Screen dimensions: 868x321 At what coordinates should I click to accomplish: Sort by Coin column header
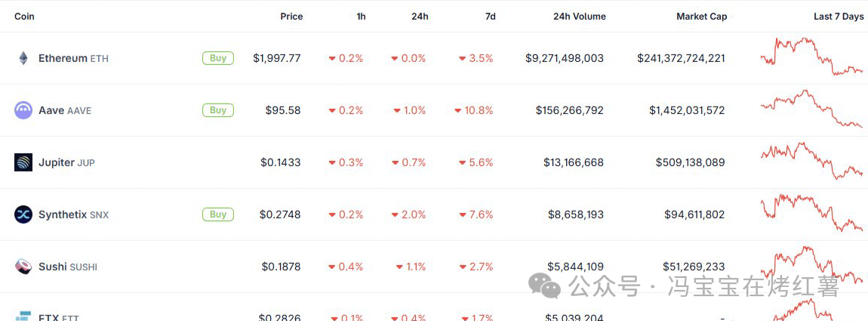(24, 16)
